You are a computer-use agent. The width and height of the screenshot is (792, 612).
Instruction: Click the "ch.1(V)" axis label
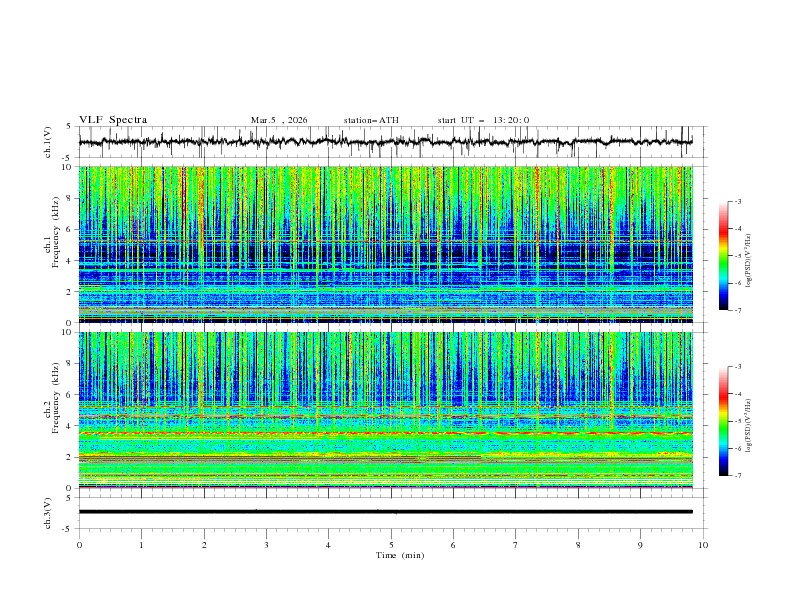(48, 142)
